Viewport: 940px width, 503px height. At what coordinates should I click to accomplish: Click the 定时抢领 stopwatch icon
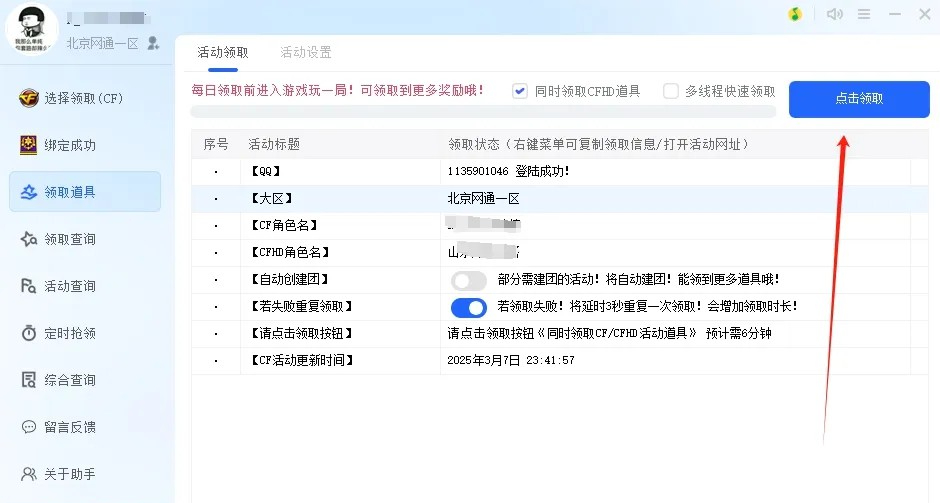point(29,333)
